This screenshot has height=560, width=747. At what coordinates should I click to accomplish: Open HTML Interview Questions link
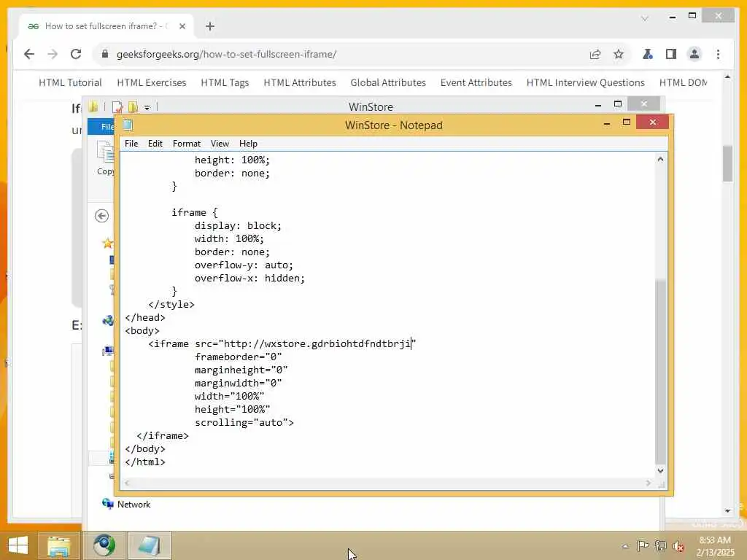point(586,82)
